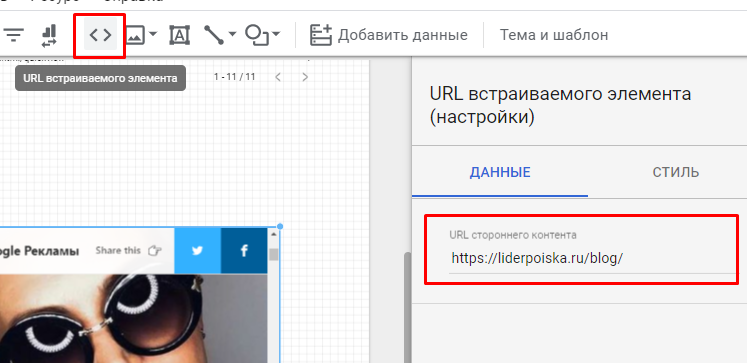747x363 pixels.
Task: Go to next table page arrow
Action: (305, 77)
